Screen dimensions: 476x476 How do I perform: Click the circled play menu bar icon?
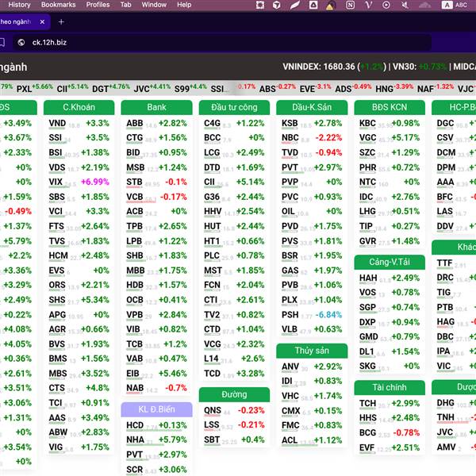point(386,5)
